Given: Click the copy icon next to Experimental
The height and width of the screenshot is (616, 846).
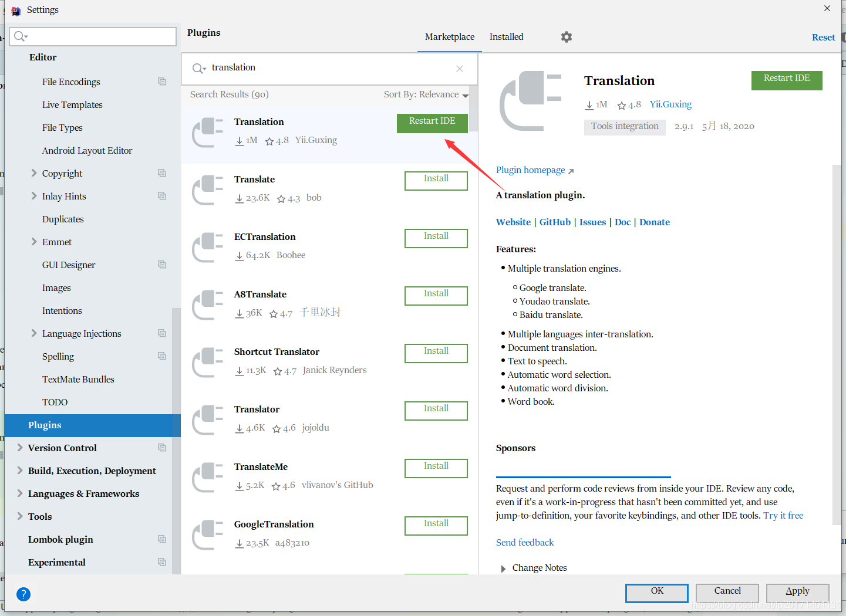Looking at the screenshot, I should [162, 562].
